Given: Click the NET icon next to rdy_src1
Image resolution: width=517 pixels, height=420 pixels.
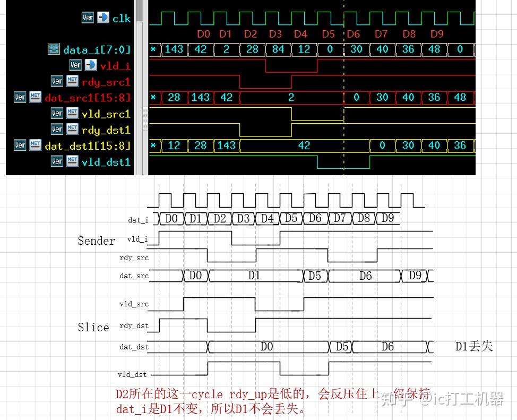Looking at the screenshot, I should (74, 81).
